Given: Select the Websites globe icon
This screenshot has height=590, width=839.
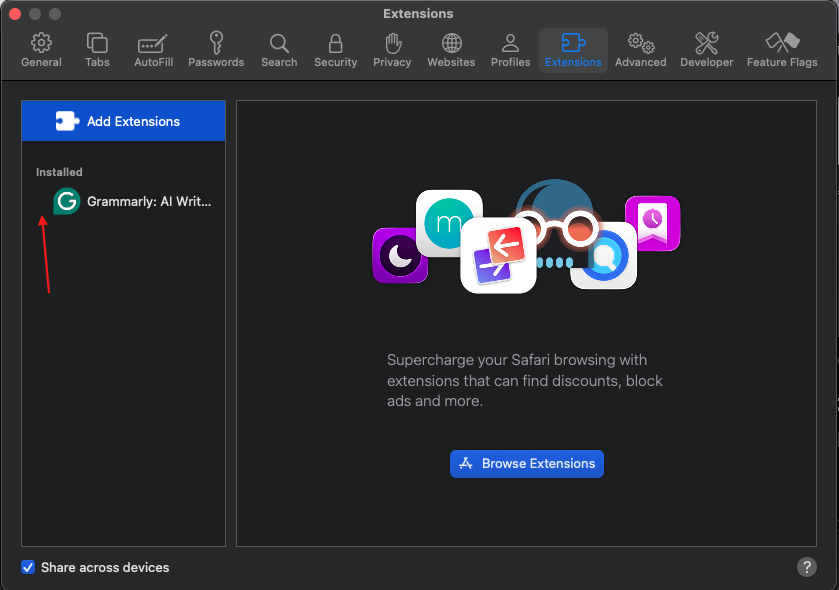Looking at the screenshot, I should tap(451, 50).
